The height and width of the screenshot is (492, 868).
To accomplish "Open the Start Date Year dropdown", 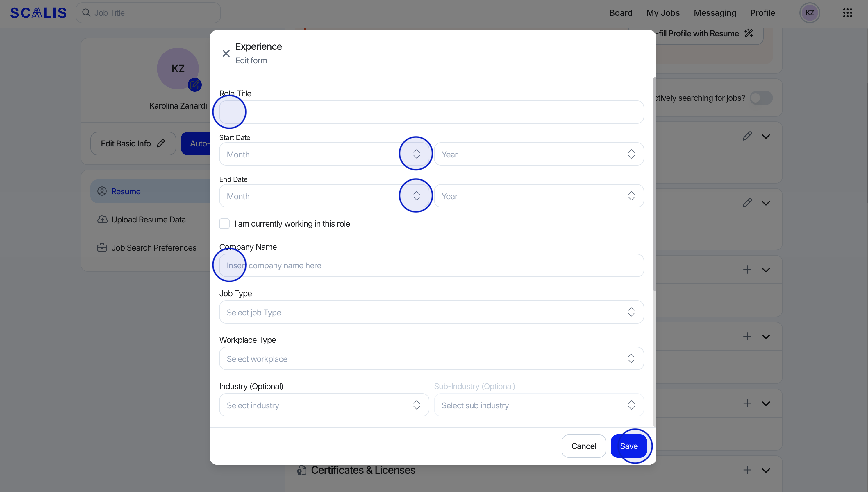I will point(539,155).
